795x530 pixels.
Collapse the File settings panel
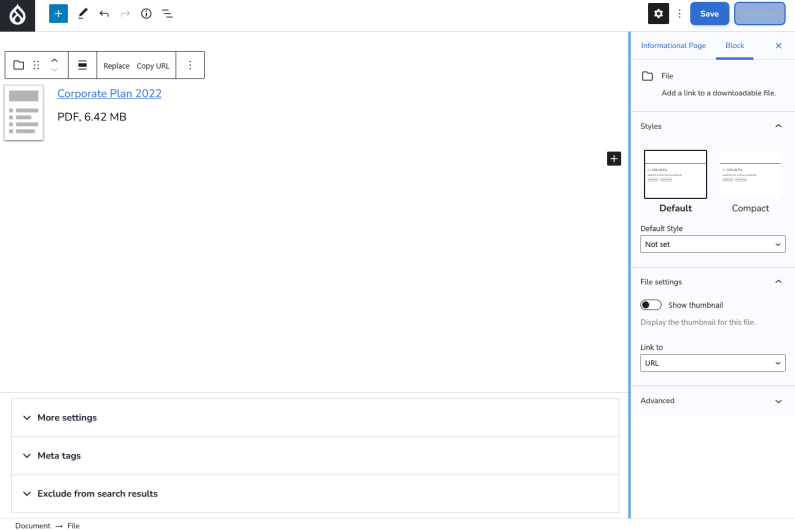click(712, 281)
